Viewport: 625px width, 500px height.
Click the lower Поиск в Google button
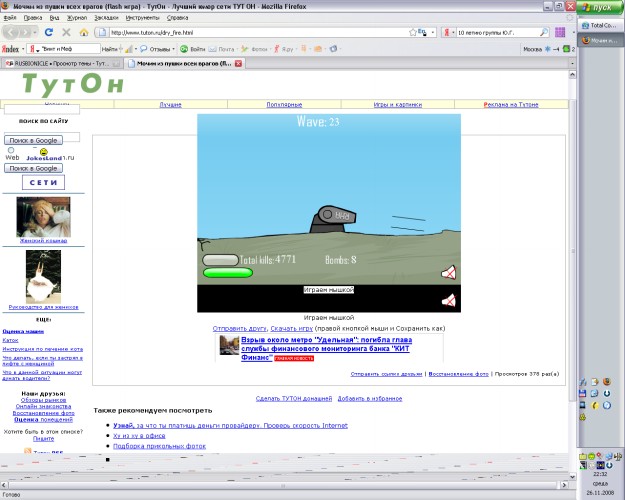click(33, 168)
